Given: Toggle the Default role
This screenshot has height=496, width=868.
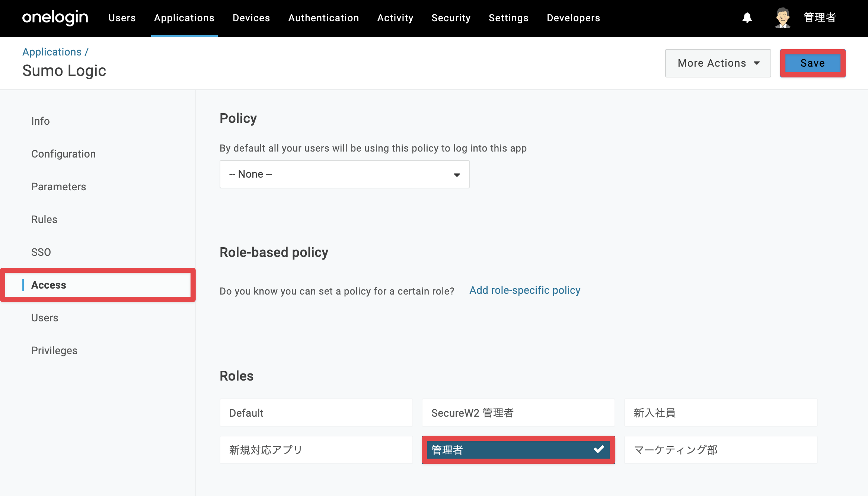Looking at the screenshot, I should pyautogui.click(x=316, y=413).
